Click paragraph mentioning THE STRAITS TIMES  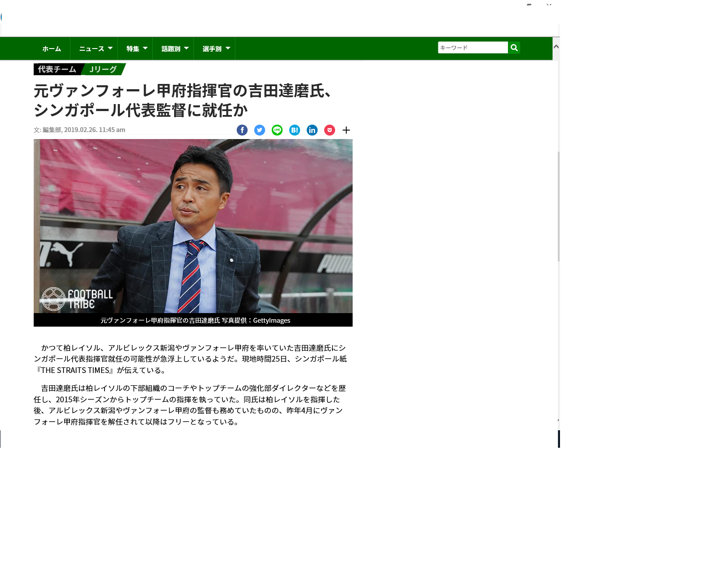[190, 359]
